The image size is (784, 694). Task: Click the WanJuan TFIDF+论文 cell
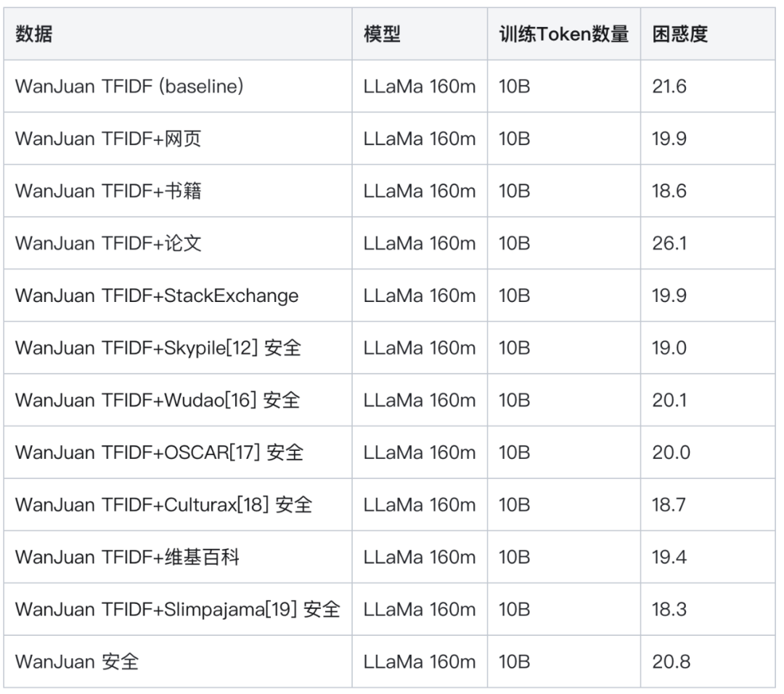108,243
